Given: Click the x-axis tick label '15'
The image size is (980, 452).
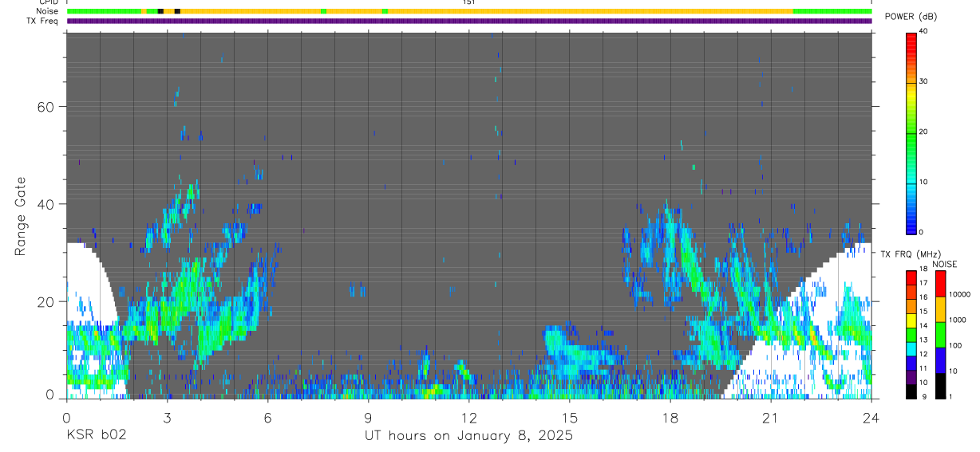Looking at the screenshot, I should pos(569,417).
